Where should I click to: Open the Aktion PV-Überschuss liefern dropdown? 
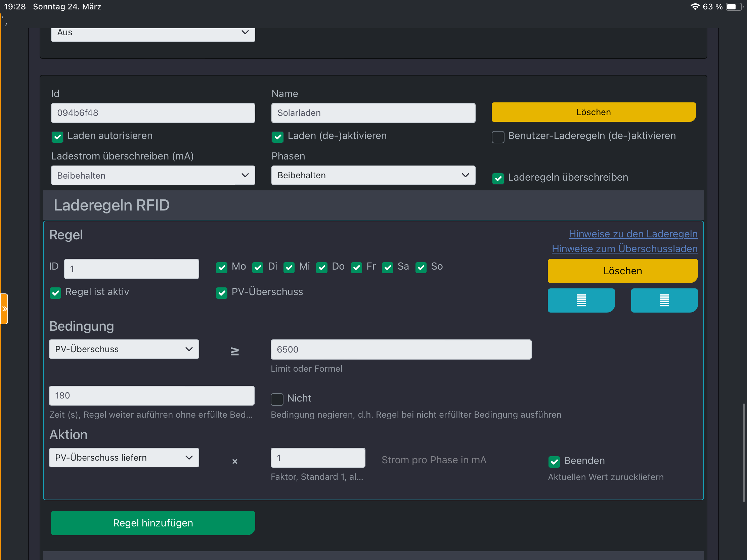[124, 457]
